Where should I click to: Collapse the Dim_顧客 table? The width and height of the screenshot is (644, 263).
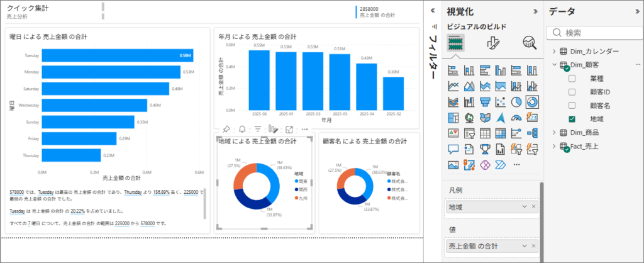554,65
